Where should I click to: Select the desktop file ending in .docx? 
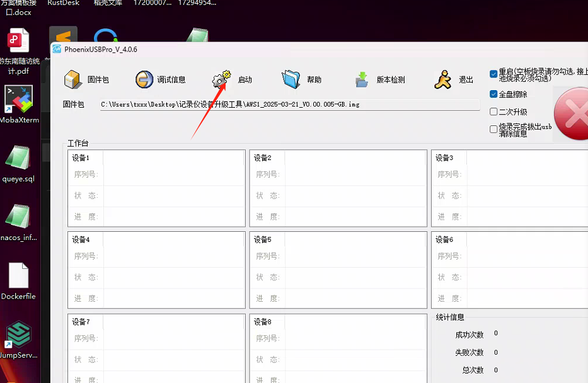click(x=18, y=8)
